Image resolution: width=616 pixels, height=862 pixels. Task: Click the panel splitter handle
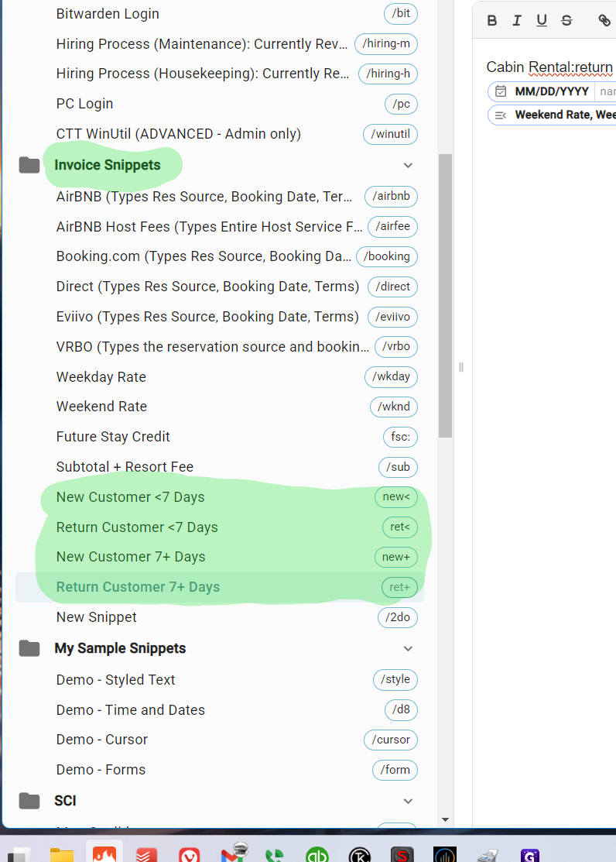tap(461, 366)
